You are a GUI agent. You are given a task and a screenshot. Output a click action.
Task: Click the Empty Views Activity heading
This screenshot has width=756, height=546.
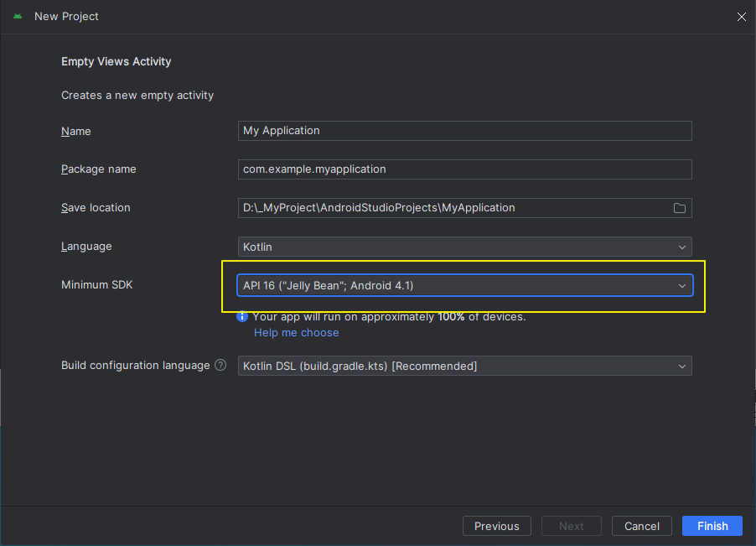click(x=116, y=62)
